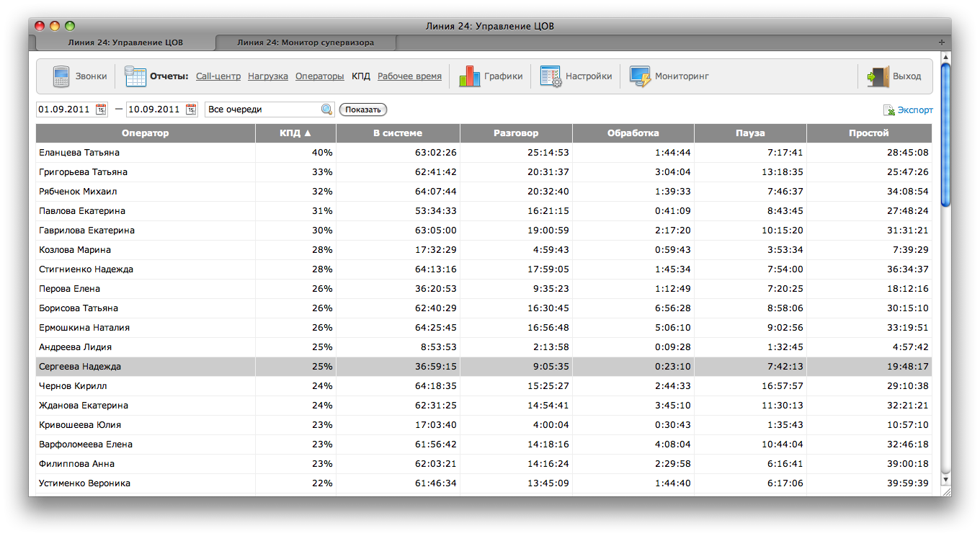
Task: Click the Отчеты table icon
Action: [135, 76]
